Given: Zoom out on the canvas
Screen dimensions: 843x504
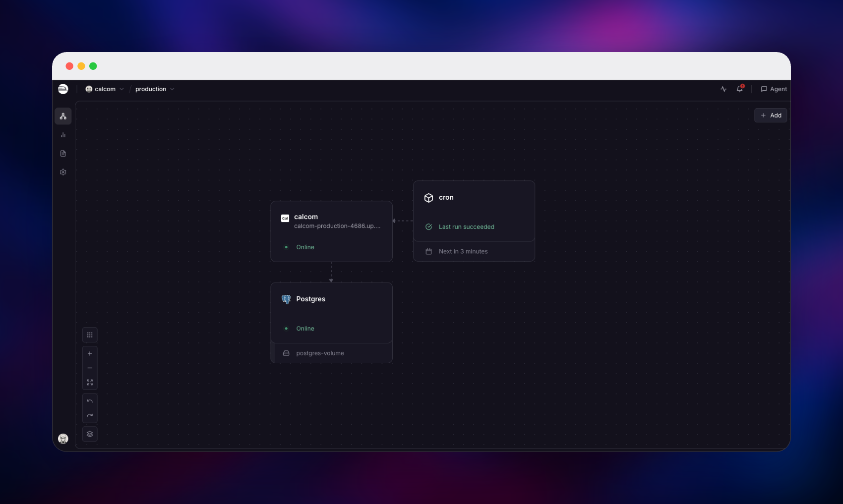Looking at the screenshot, I should [x=90, y=368].
